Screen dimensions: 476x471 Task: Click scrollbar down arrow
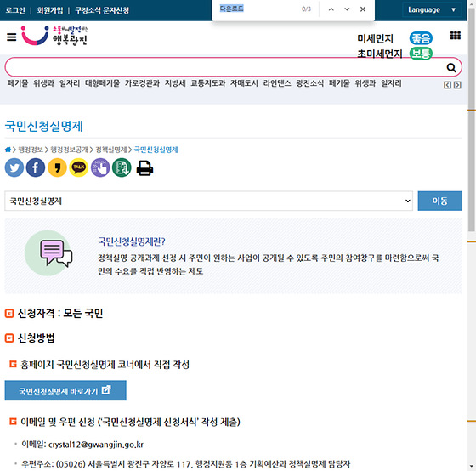pyautogui.click(x=472, y=466)
